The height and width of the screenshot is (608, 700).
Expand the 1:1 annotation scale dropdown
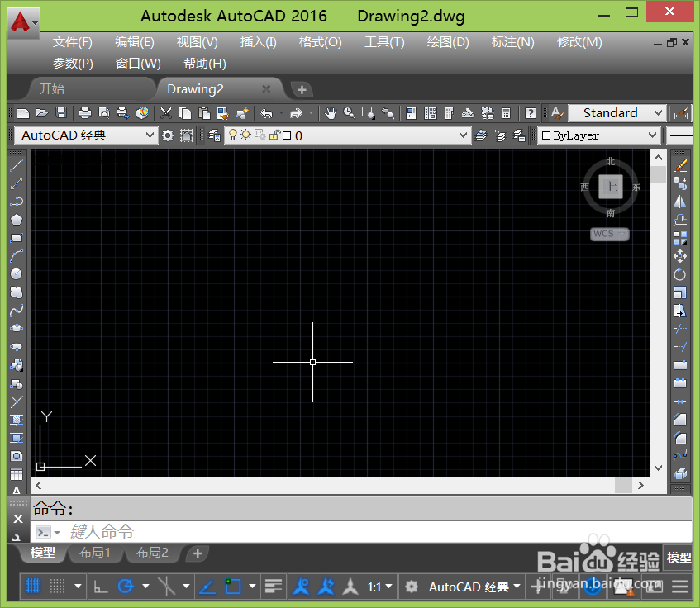point(380,587)
